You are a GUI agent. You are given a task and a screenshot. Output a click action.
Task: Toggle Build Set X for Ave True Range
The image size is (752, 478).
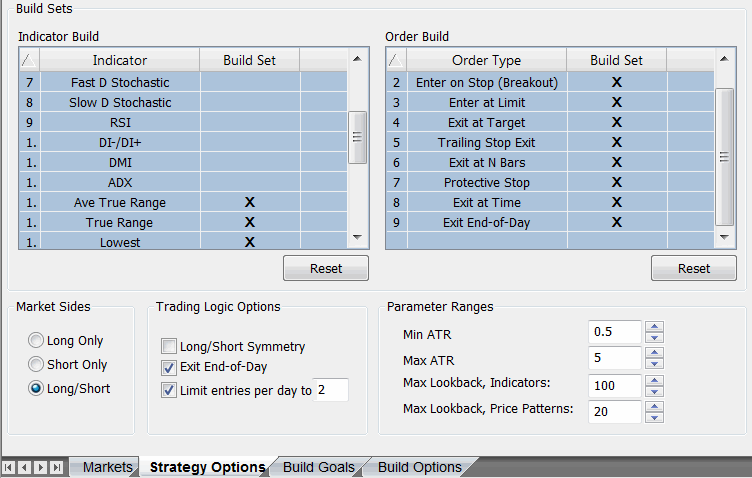point(250,202)
